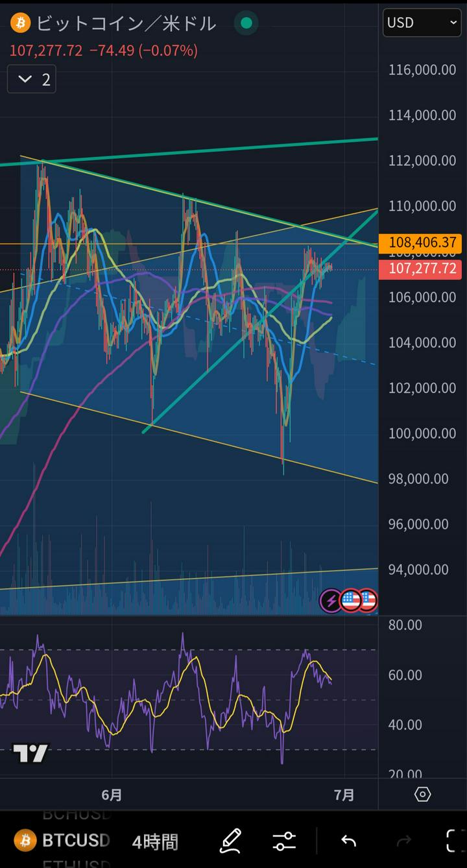Open chart settings via the hexagon icon
467x868 pixels.
point(422,795)
